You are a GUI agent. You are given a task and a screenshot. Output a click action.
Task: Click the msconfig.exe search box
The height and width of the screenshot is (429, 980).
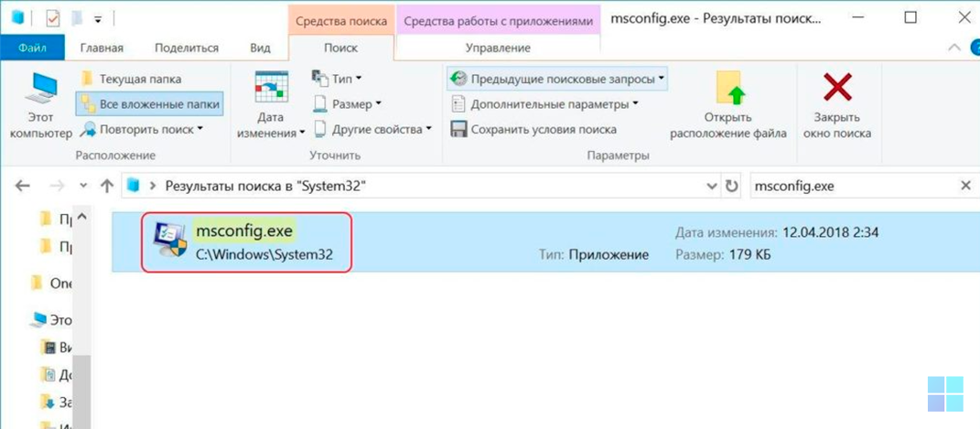(x=853, y=186)
